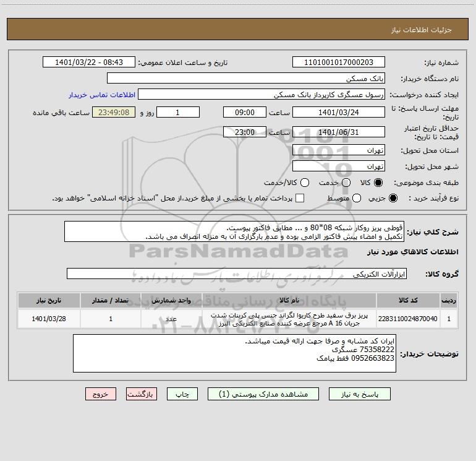
Task: Click the نام کالا column header
Action: pos(289,300)
